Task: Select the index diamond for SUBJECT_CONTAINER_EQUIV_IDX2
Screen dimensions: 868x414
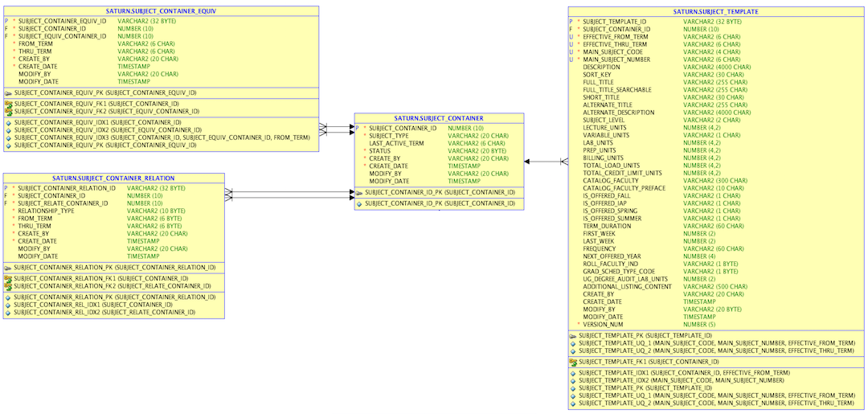Action: pyautogui.click(x=8, y=130)
